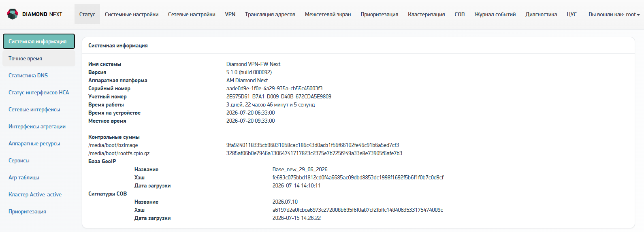This screenshot has width=644, height=232.
Task: Open the Статус tab
Action: click(87, 14)
